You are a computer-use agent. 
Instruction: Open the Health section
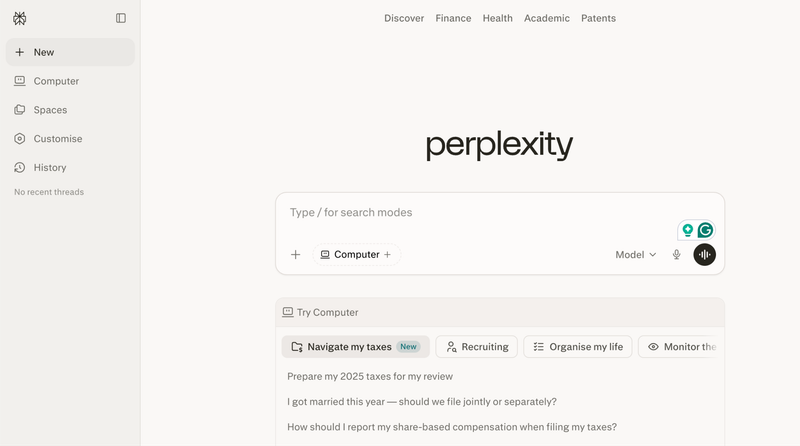(x=497, y=18)
